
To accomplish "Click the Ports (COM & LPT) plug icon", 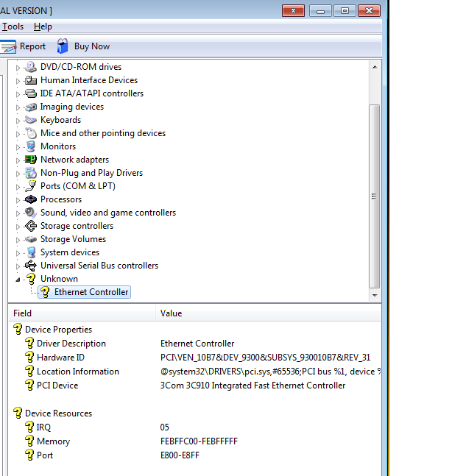I will coord(31,186).
